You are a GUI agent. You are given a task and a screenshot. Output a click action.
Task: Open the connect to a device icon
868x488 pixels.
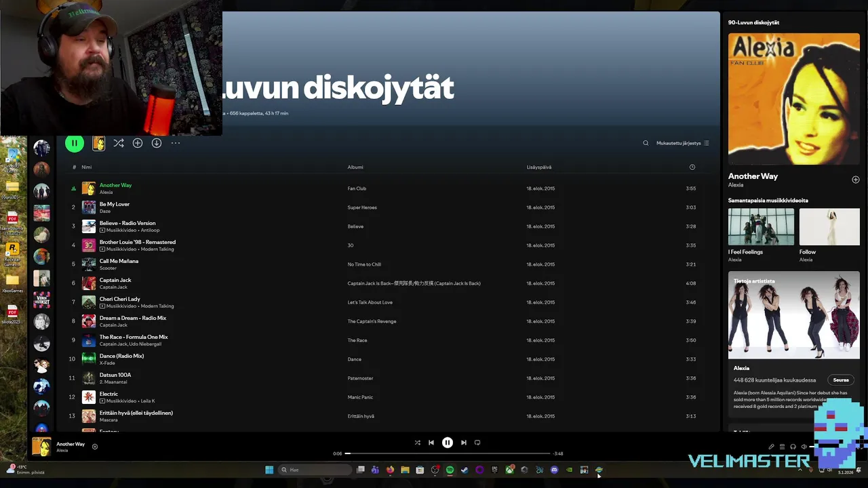click(x=793, y=447)
